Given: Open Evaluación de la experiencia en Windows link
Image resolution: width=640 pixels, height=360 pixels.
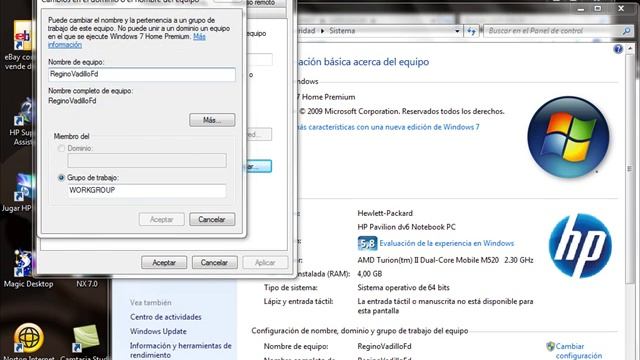Looking at the screenshot, I should [447, 243].
